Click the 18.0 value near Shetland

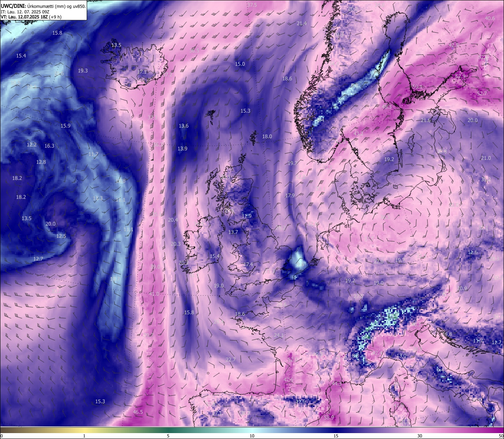click(267, 137)
